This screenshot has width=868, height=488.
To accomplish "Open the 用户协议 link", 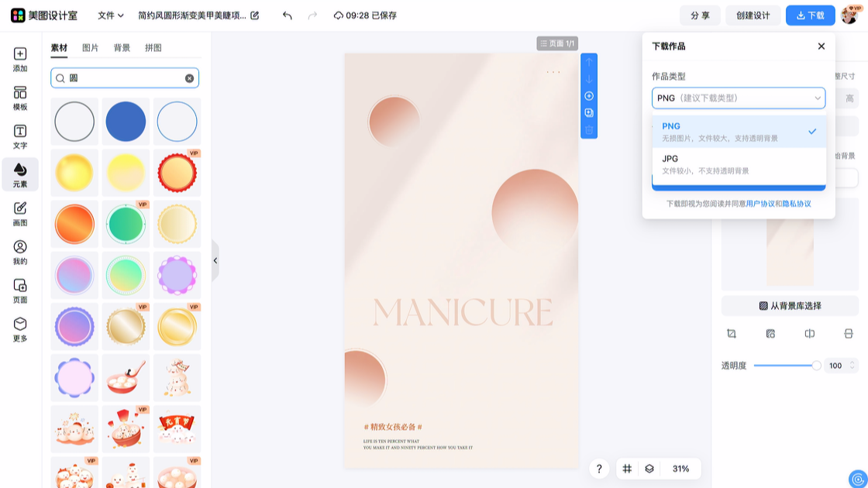I will (759, 204).
